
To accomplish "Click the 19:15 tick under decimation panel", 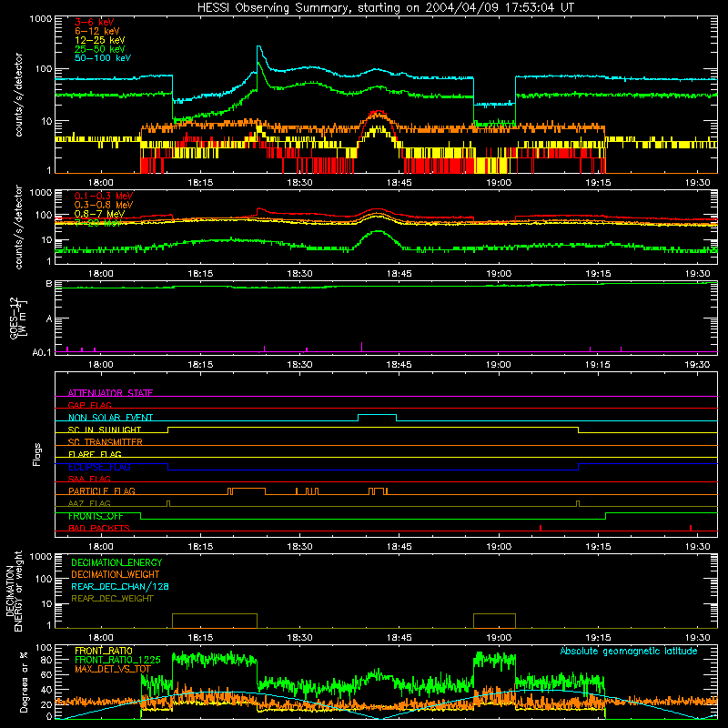I will (598, 638).
